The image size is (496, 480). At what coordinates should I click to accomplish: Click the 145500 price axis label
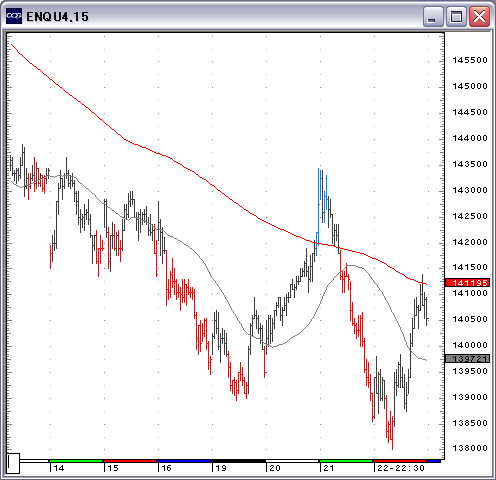pos(470,60)
